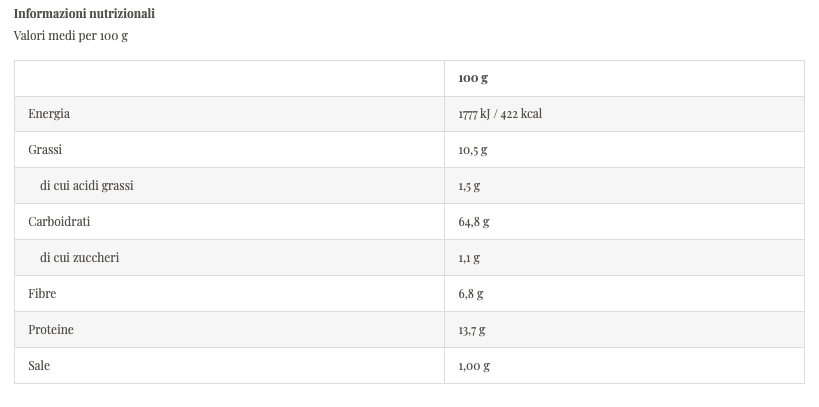Click the "Valori medi per 100 g" subtitle
Image resolution: width=819 pixels, height=407 pixels.
tap(71, 36)
